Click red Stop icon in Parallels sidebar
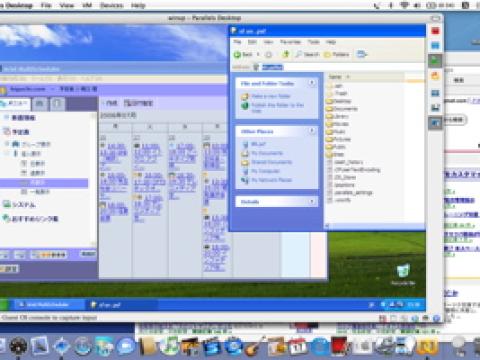The height and width of the screenshot is (360, 480). pyautogui.click(x=435, y=31)
